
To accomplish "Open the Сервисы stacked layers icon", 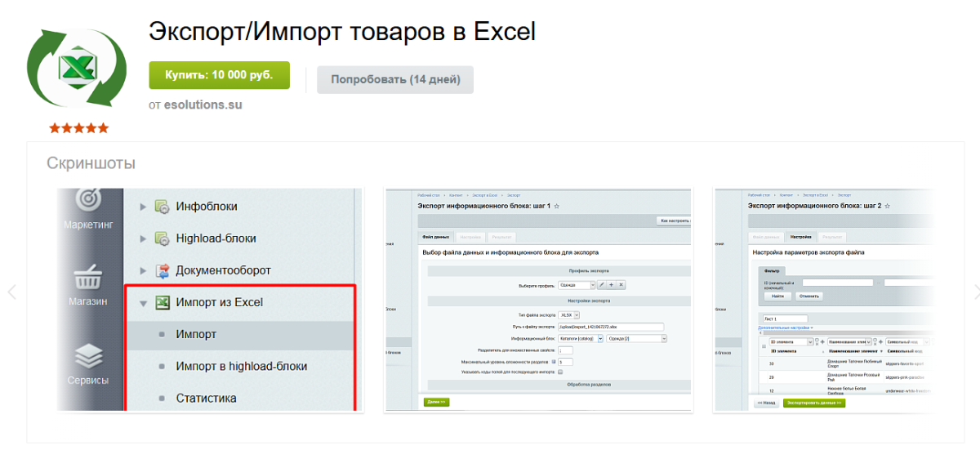I will (x=88, y=356).
